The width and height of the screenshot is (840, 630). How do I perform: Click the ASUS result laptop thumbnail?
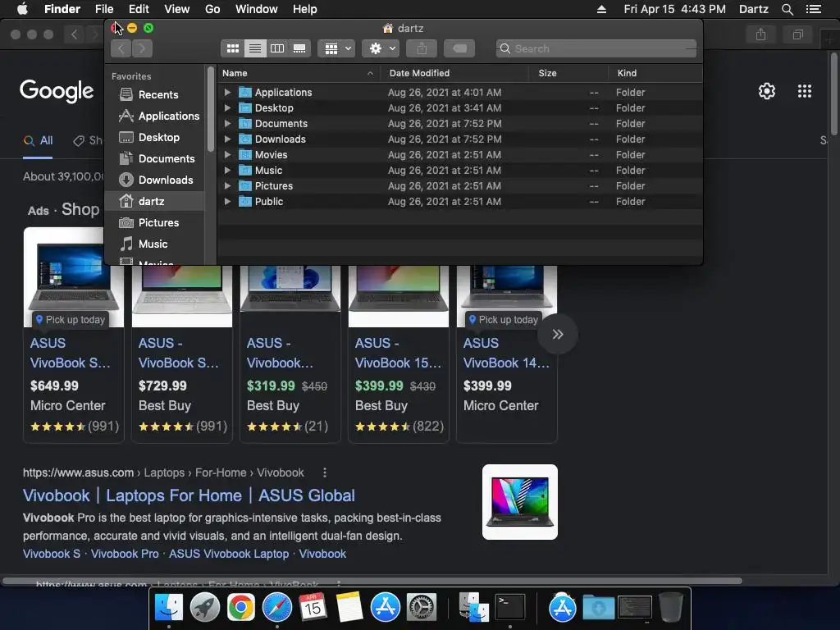[x=519, y=502]
